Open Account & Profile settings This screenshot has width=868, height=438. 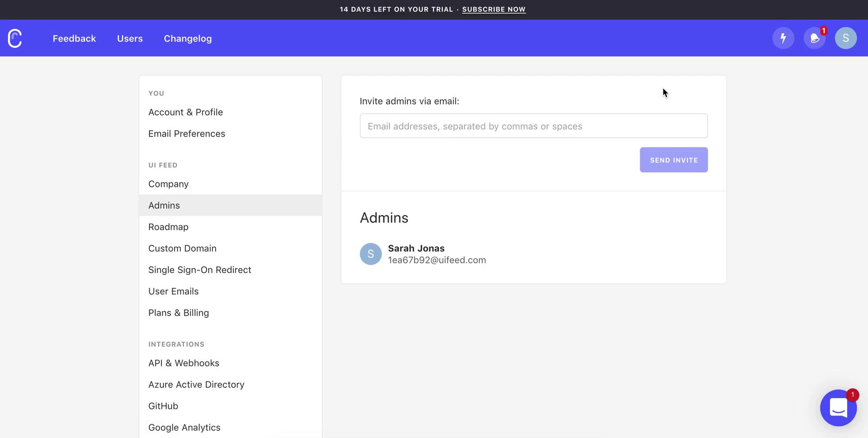coord(185,112)
